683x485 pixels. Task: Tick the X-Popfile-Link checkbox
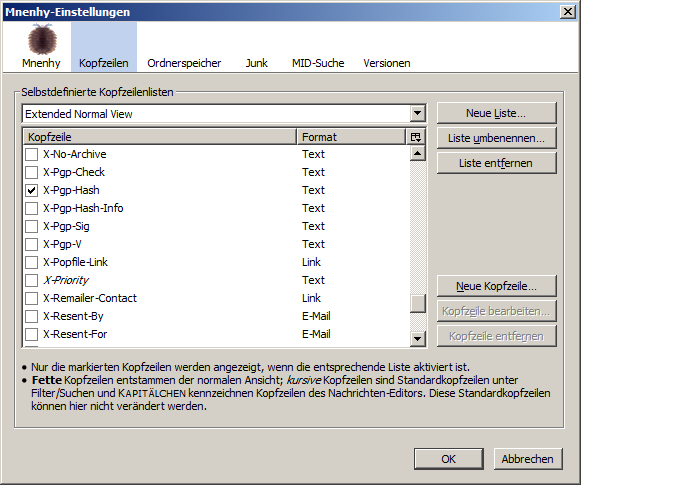[32, 262]
